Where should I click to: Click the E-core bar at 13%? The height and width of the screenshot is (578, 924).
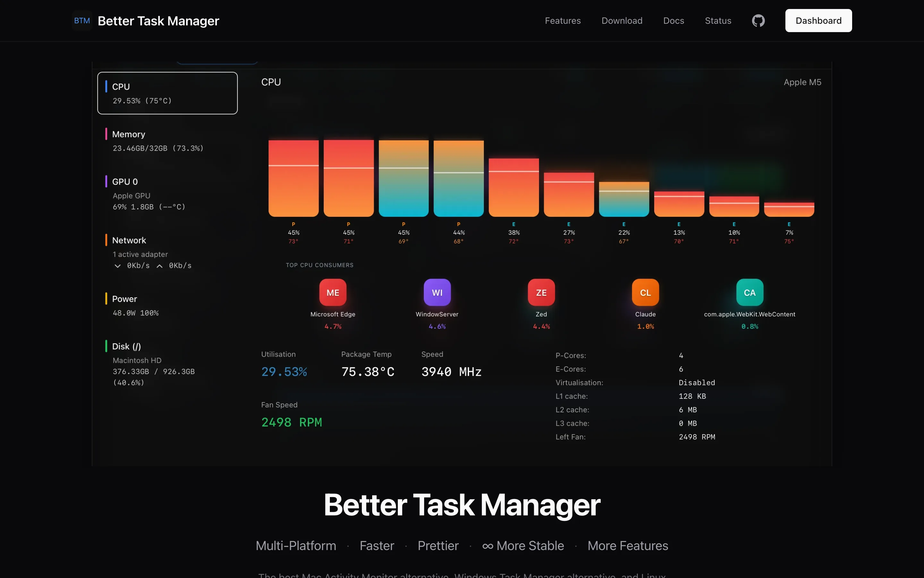click(x=679, y=204)
